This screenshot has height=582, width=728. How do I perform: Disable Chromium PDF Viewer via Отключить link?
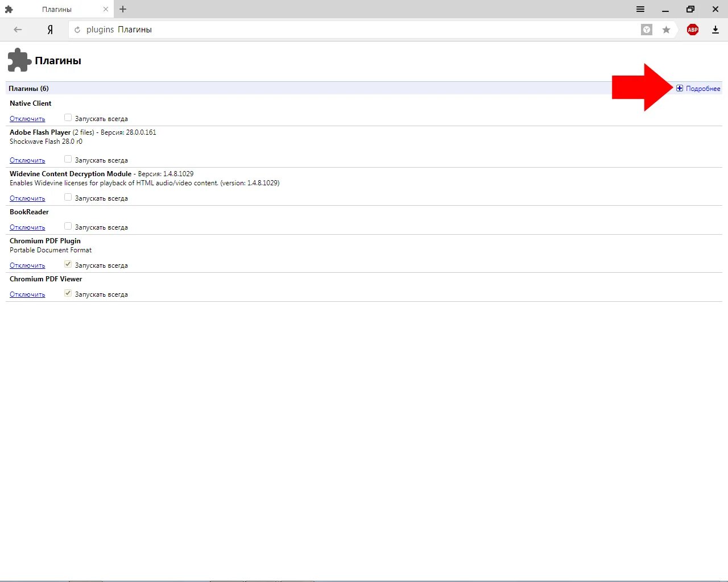click(27, 294)
